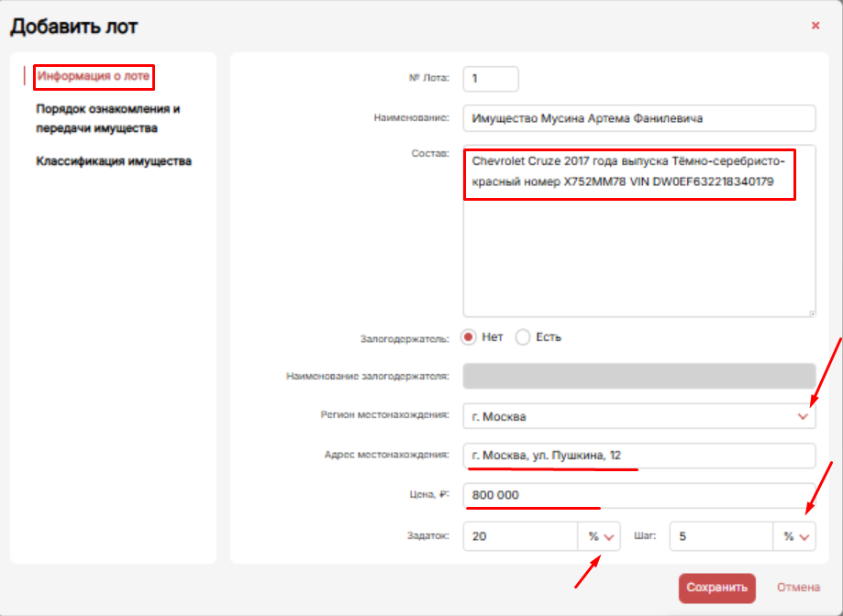The width and height of the screenshot is (843, 616).
Task: Switch to Классификация имущества section
Action: [114, 161]
